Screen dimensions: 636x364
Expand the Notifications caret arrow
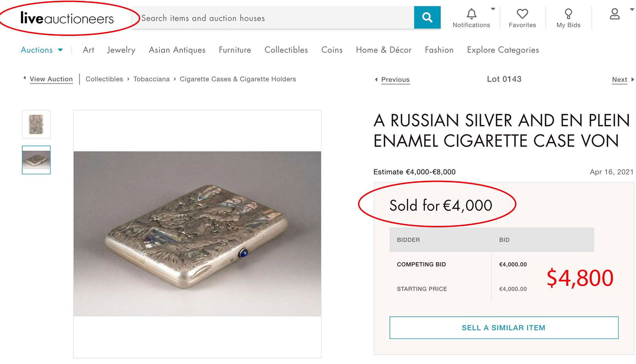click(493, 8)
